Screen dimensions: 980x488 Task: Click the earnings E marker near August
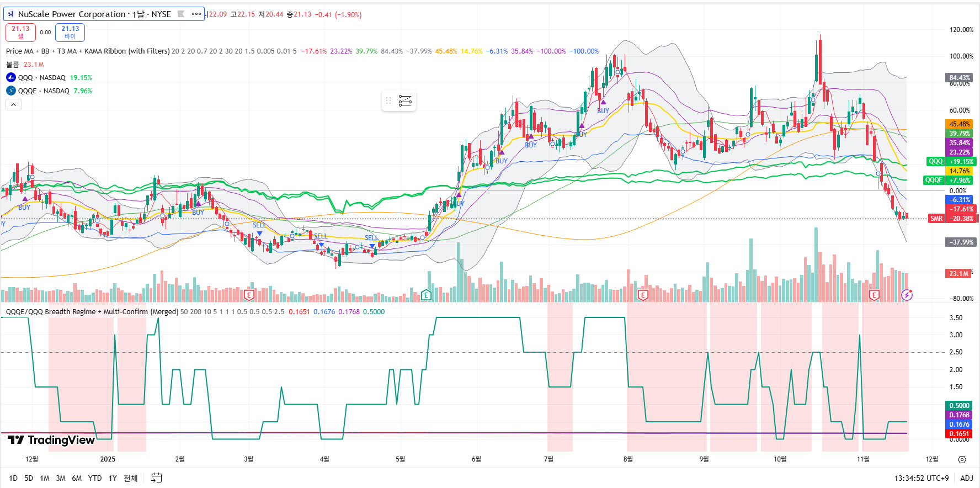pyautogui.click(x=642, y=295)
